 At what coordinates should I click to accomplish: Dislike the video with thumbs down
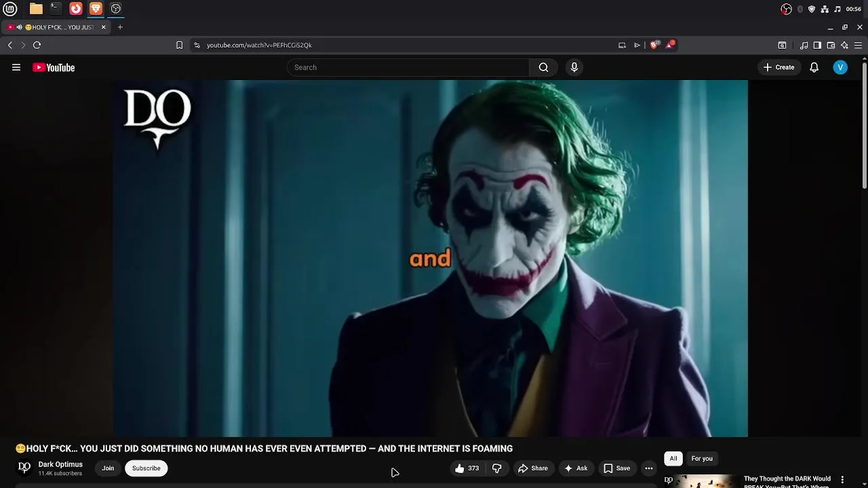pos(497,468)
